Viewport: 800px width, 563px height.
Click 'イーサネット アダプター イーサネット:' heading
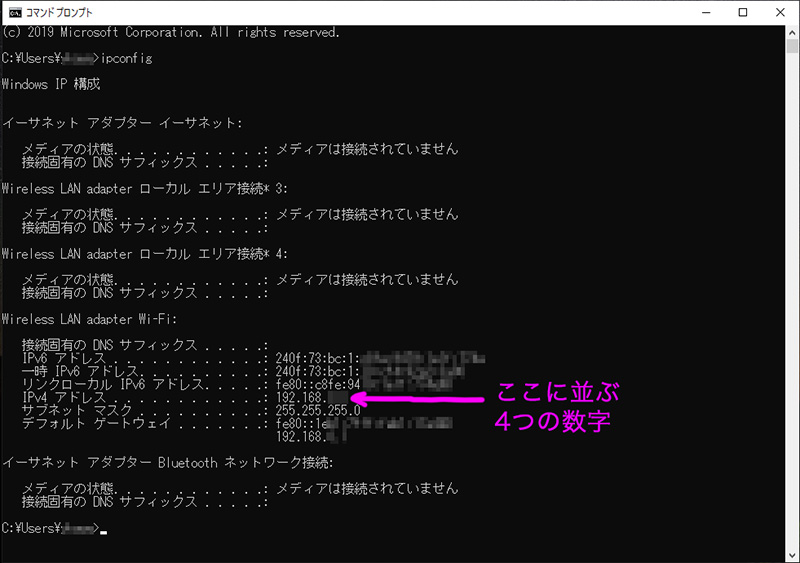(122, 123)
